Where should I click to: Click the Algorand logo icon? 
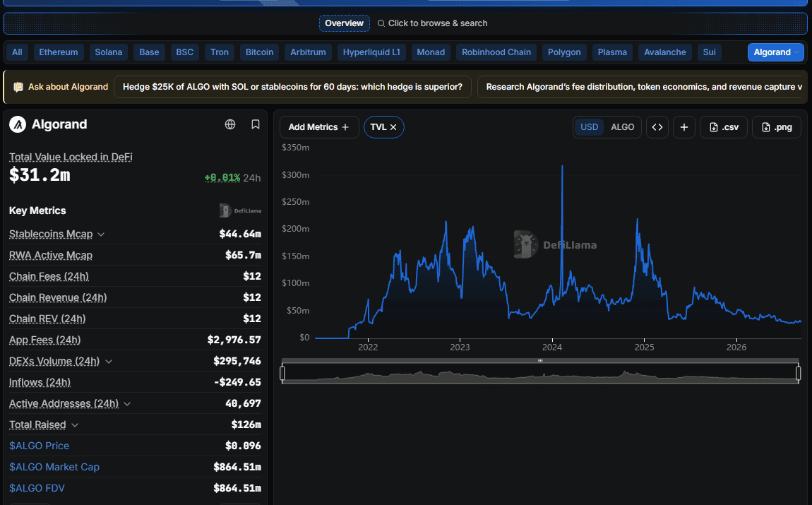click(18, 124)
